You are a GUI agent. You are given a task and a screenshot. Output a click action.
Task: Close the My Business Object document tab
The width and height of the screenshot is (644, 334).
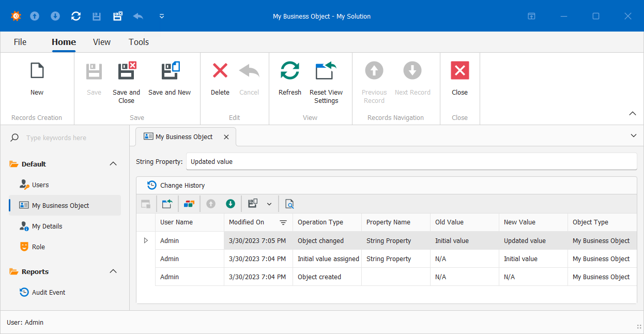click(x=226, y=137)
